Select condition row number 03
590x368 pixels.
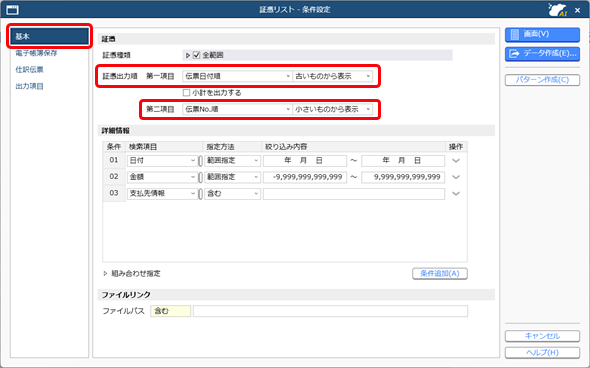(114, 193)
